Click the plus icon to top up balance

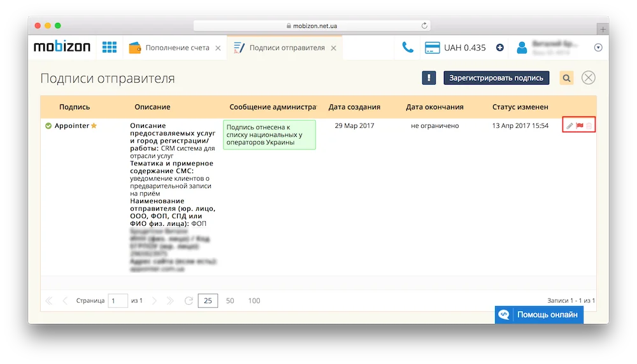(500, 48)
